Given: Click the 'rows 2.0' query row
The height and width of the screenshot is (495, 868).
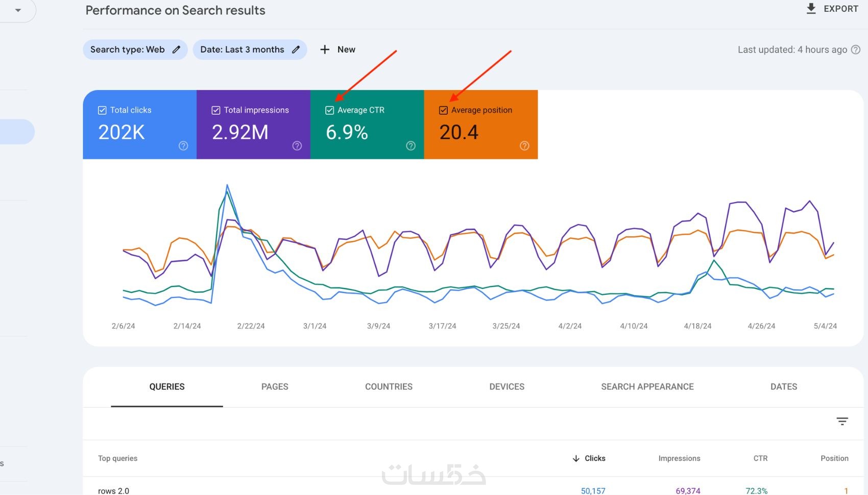Looking at the screenshot, I should coord(114,490).
